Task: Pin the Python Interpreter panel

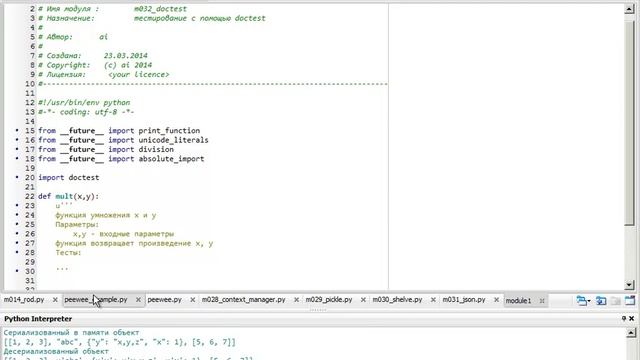Action: pos(624,318)
